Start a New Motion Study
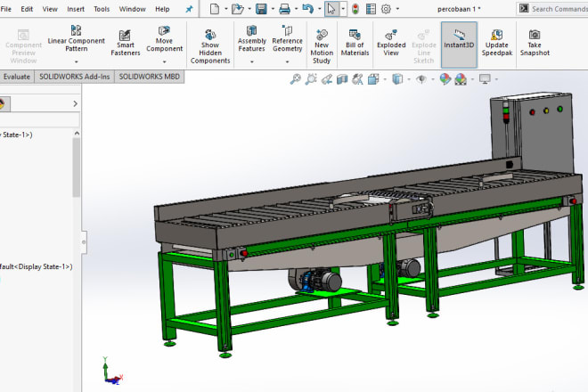The image size is (588, 392). [322, 47]
